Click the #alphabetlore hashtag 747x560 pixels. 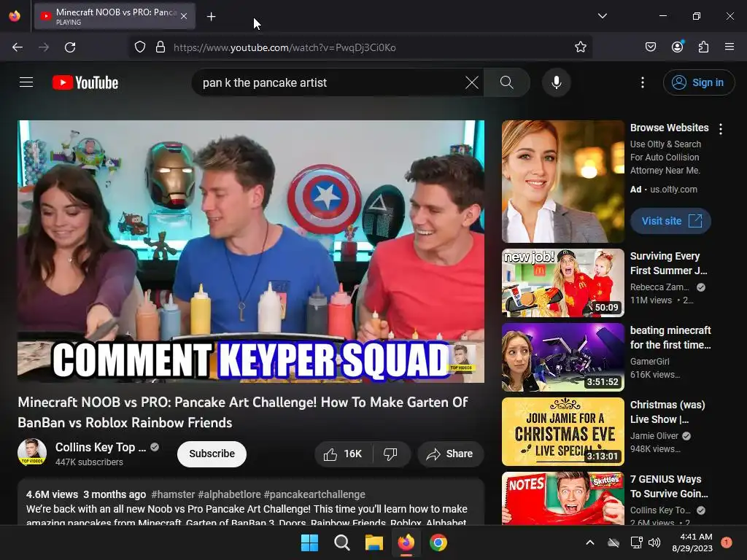[x=229, y=494]
